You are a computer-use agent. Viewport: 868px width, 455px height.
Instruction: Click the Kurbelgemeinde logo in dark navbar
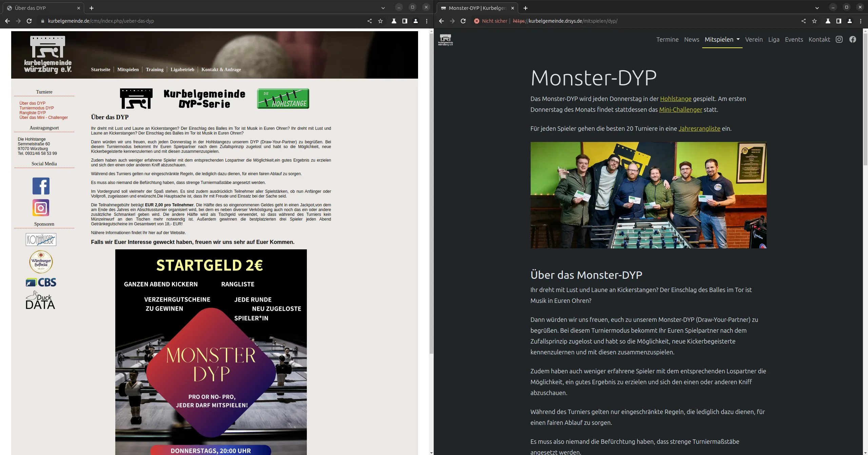tap(445, 40)
